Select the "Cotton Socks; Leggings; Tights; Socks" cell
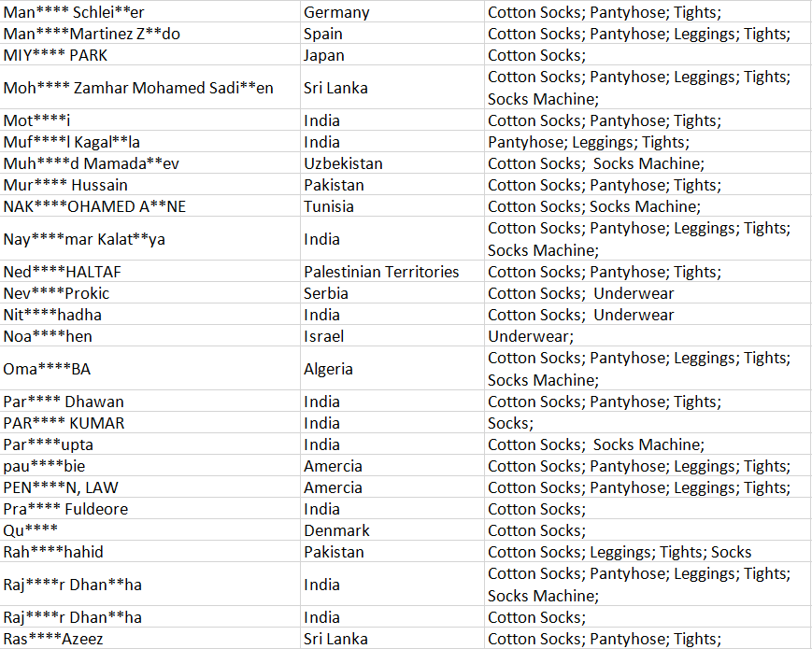 pos(620,552)
